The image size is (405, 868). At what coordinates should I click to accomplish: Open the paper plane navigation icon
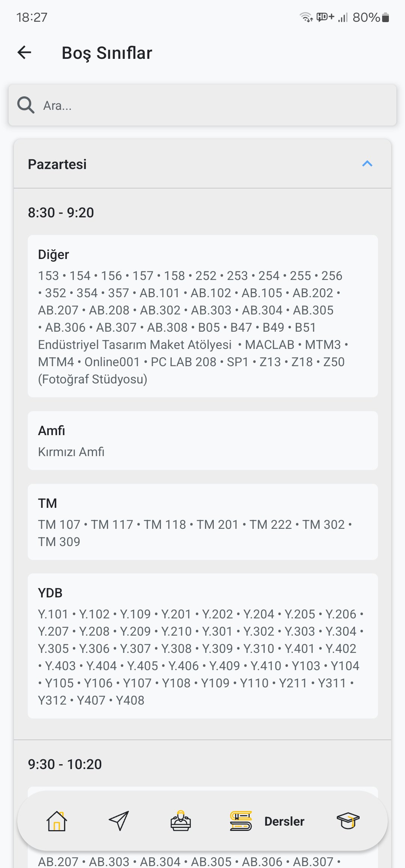coord(119,821)
